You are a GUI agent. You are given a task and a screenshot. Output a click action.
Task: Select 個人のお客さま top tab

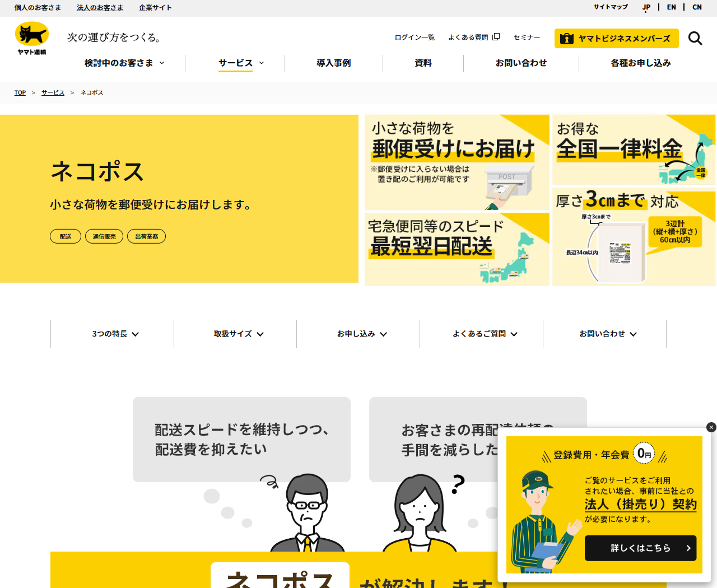point(38,8)
